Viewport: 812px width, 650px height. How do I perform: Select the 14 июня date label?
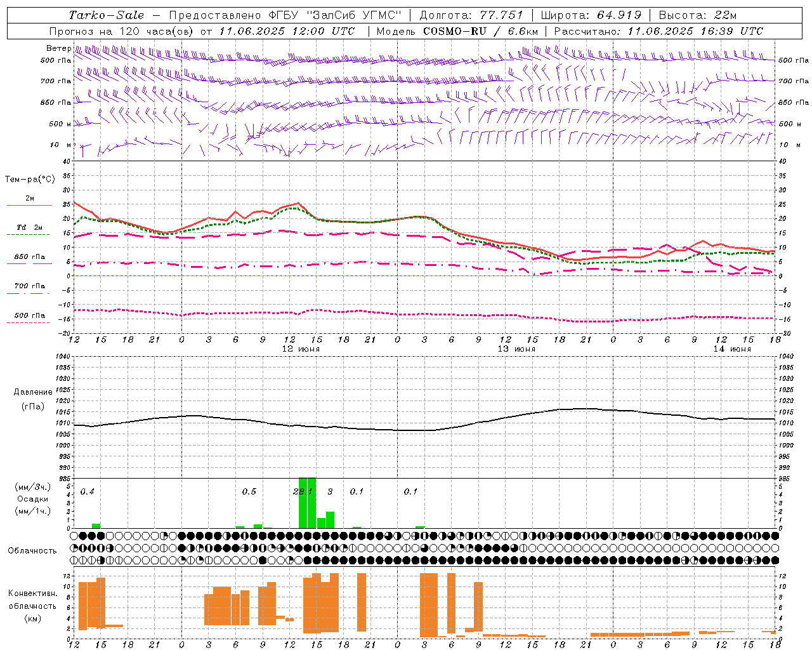pos(732,349)
